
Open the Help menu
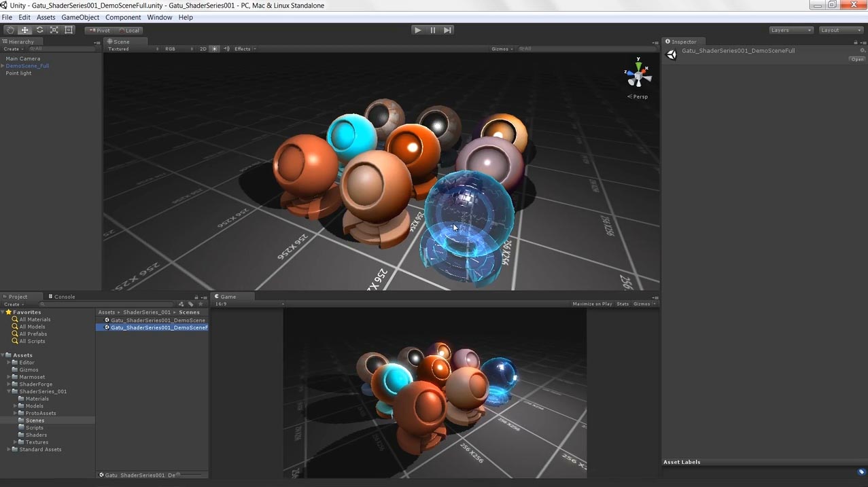coord(186,18)
